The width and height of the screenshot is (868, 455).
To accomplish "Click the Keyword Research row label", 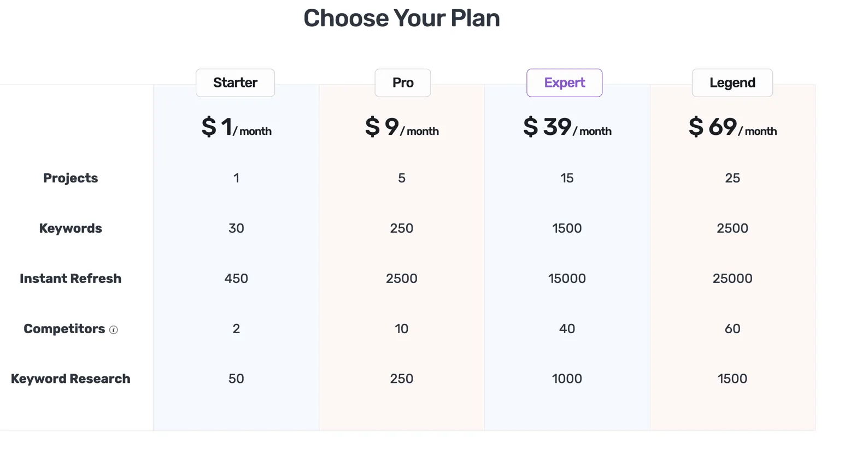I will (x=71, y=378).
